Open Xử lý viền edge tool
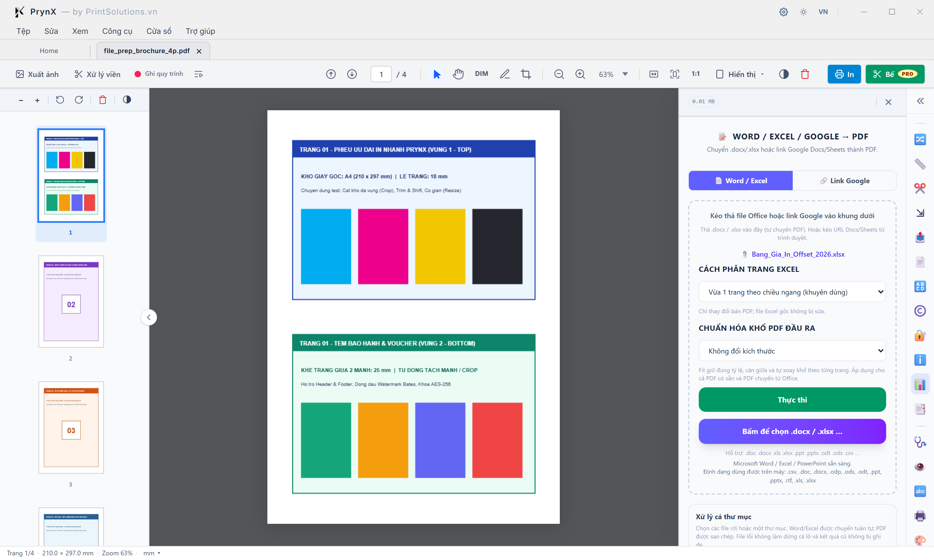934x560 pixels. click(97, 74)
